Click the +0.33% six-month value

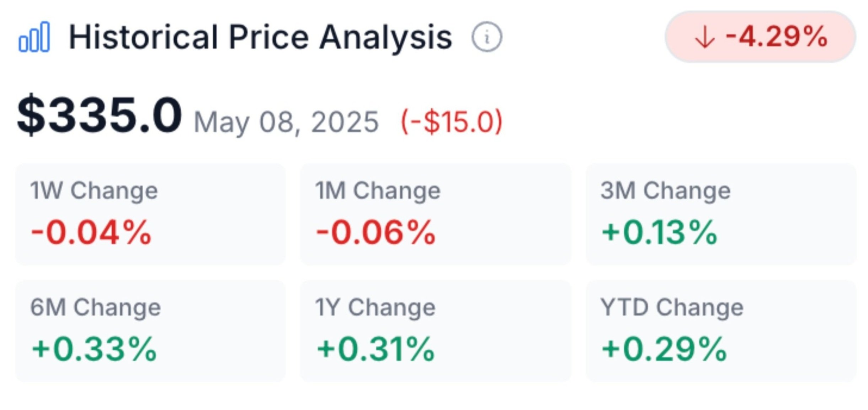point(94,349)
